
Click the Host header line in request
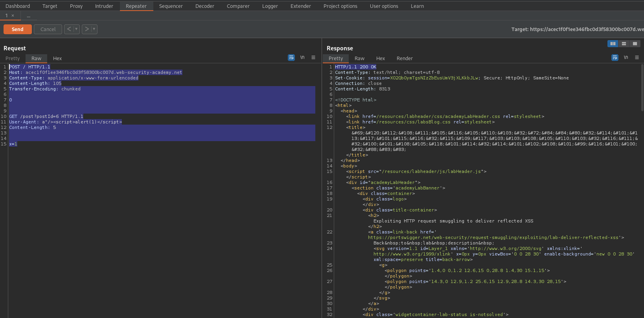tap(96, 72)
